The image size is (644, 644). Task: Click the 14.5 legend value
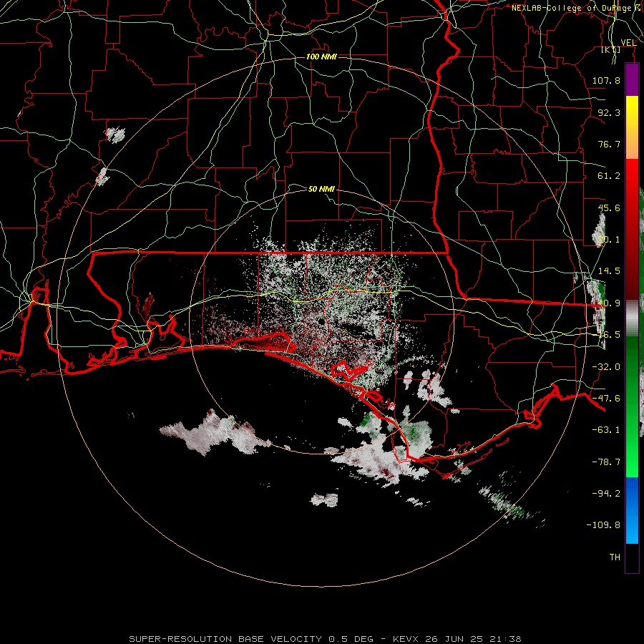pyautogui.click(x=609, y=271)
